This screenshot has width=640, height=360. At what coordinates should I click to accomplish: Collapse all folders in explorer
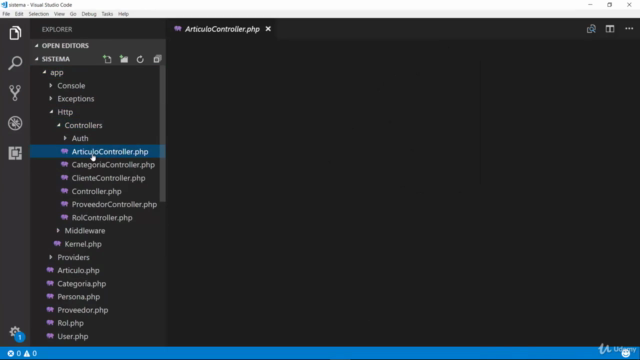157,59
